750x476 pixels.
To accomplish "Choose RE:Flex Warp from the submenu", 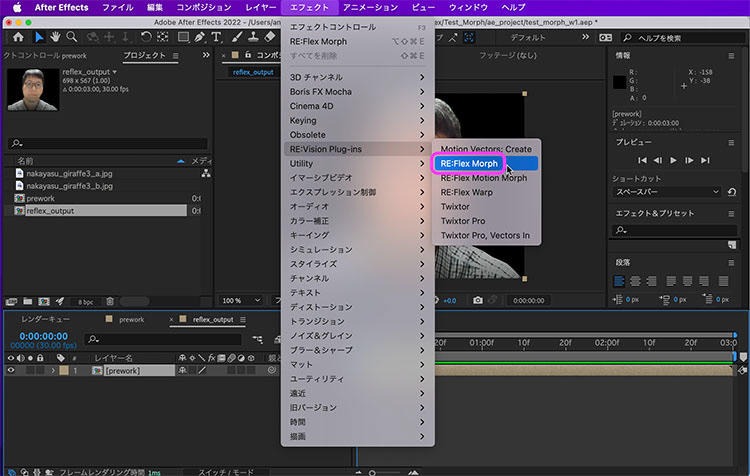I will (486, 192).
